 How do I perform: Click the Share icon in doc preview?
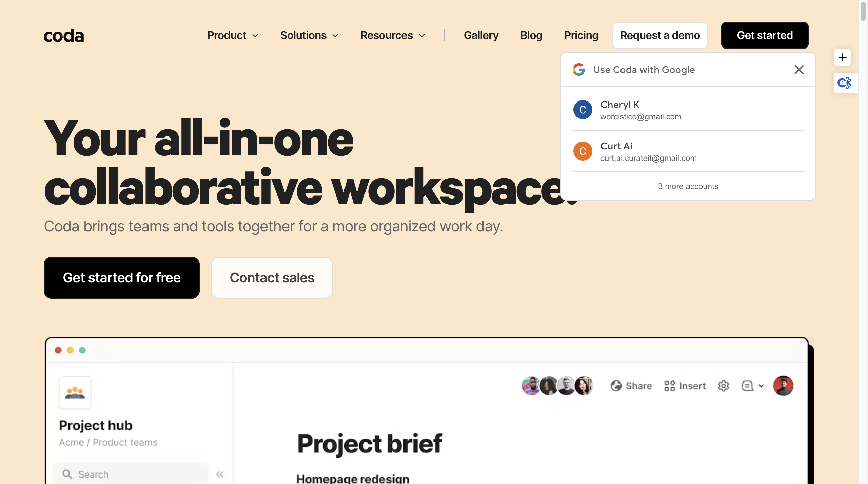pos(616,386)
